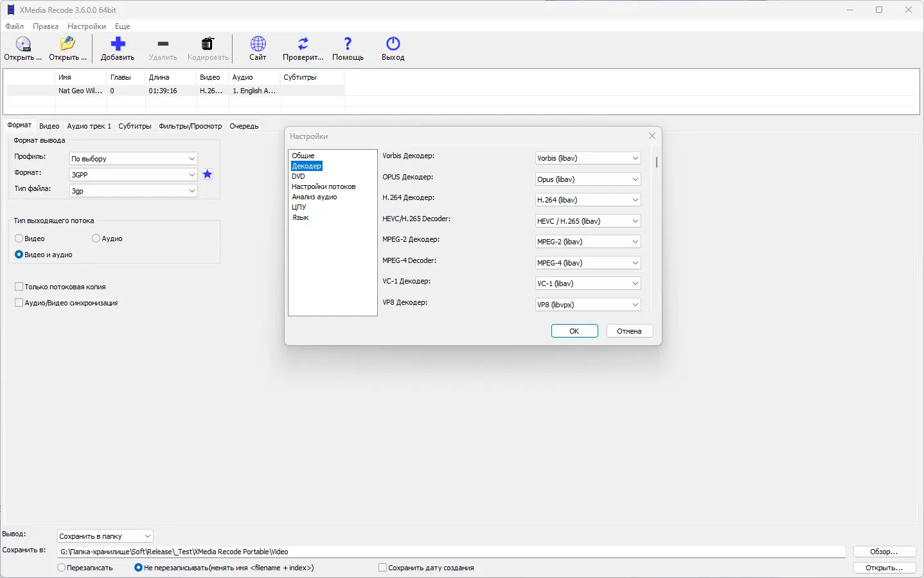Screen dimensions: 924x578
Task: Select Не перезаписывать radio button
Action: [138, 568]
